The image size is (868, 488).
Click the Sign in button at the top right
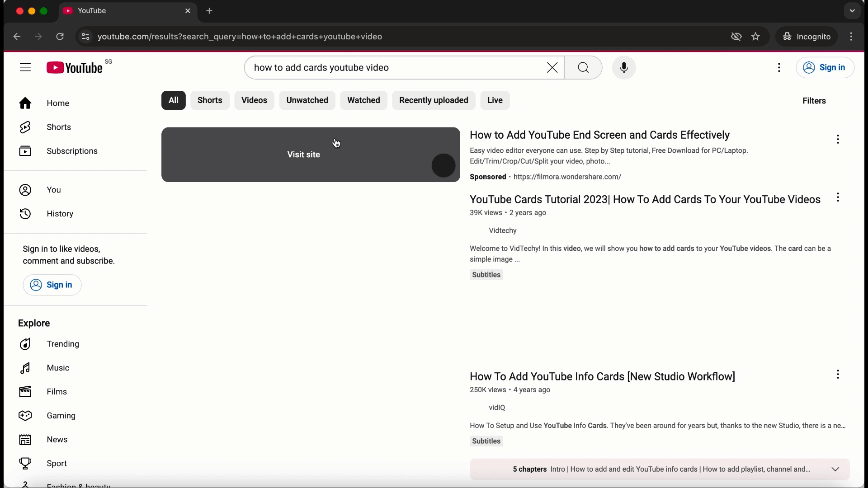pos(825,68)
